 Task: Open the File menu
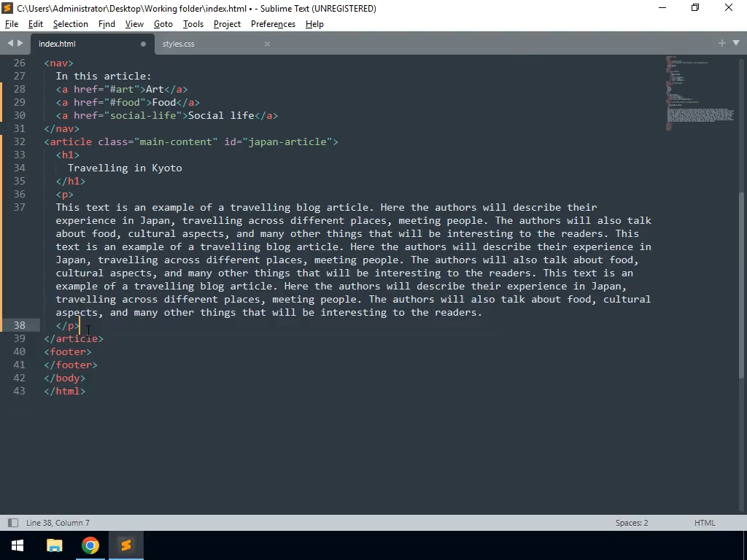(12, 24)
